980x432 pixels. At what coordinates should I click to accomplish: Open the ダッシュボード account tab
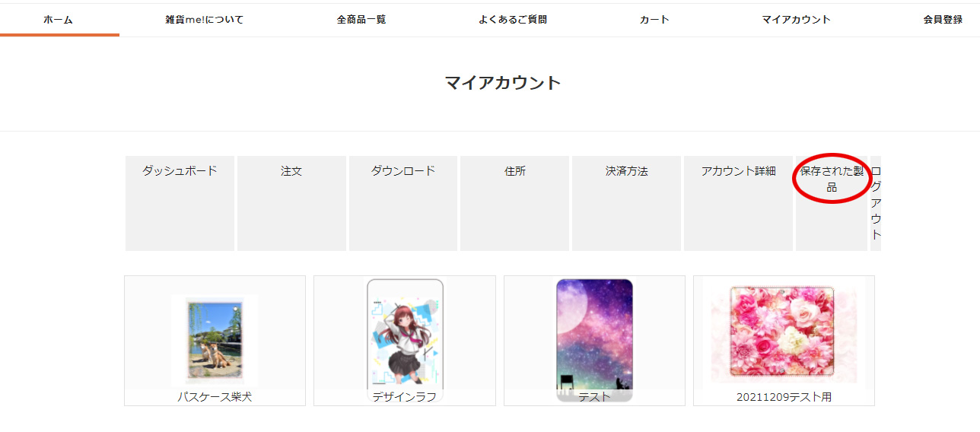[x=180, y=203]
